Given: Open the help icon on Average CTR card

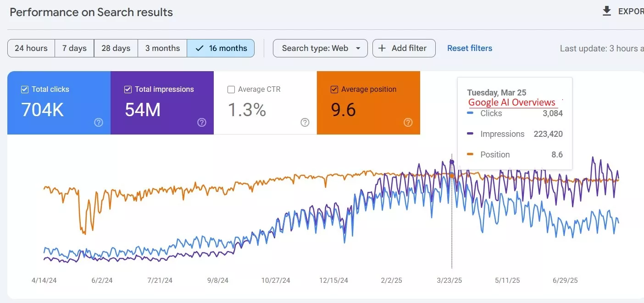Looking at the screenshot, I should pos(305,123).
